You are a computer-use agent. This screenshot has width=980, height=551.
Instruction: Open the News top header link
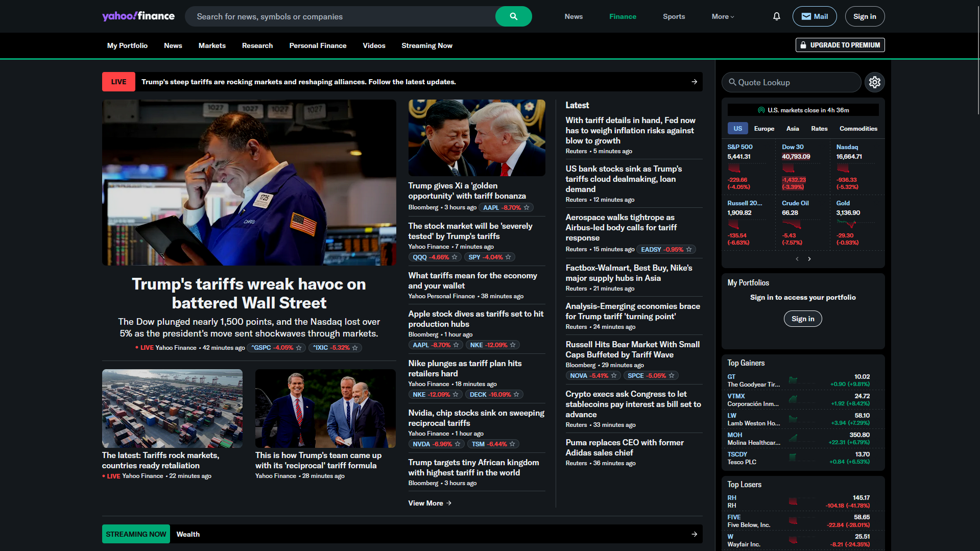tap(573, 16)
